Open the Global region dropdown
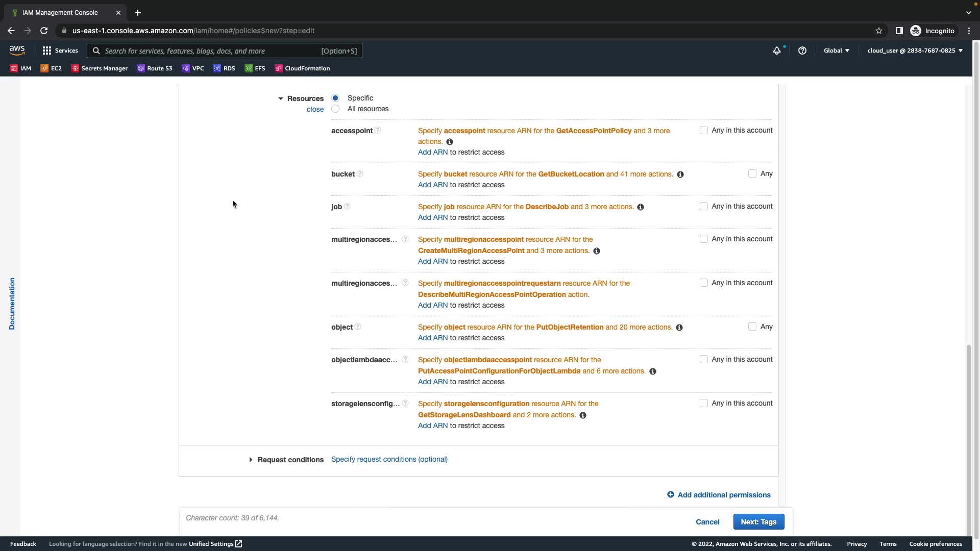The image size is (980, 551). tap(836, 51)
